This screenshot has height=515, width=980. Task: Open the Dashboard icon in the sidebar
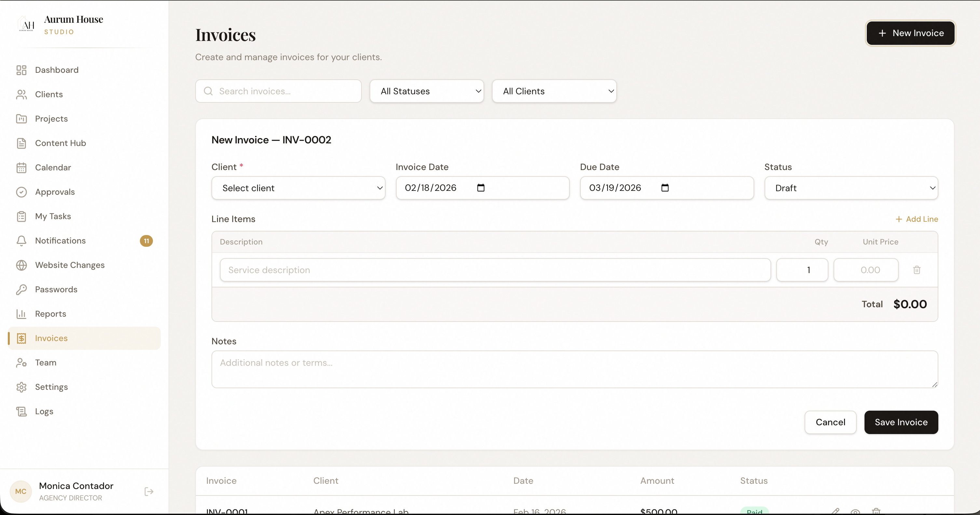(x=22, y=70)
